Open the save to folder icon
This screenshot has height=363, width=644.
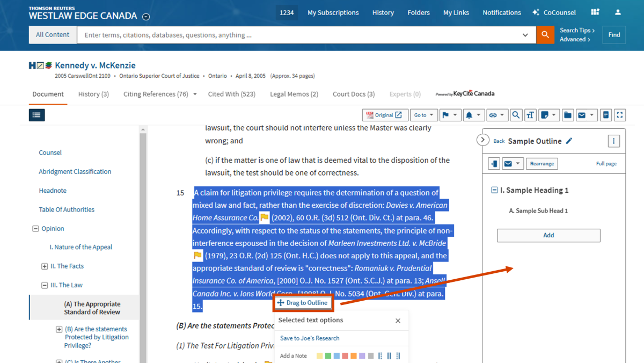[x=568, y=115]
